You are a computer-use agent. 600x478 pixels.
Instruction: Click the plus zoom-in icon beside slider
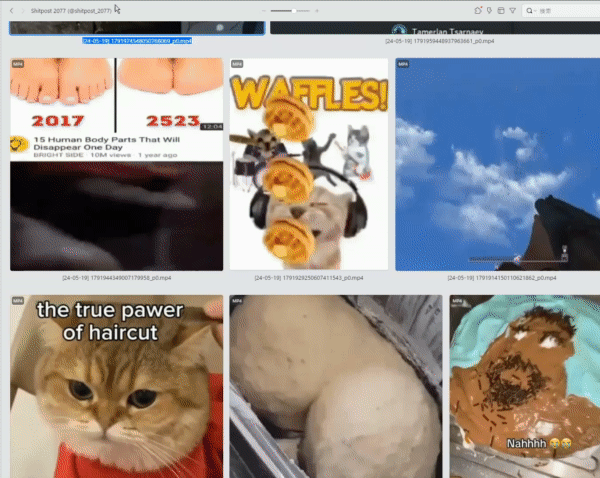317,11
